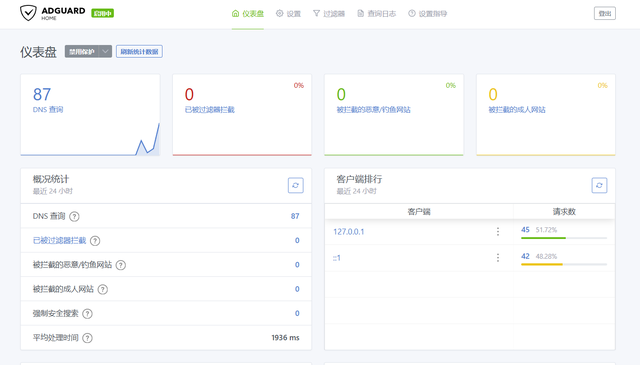Click the 仪表盘 page heading
Screen dimensions: 640x365
(38, 52)
